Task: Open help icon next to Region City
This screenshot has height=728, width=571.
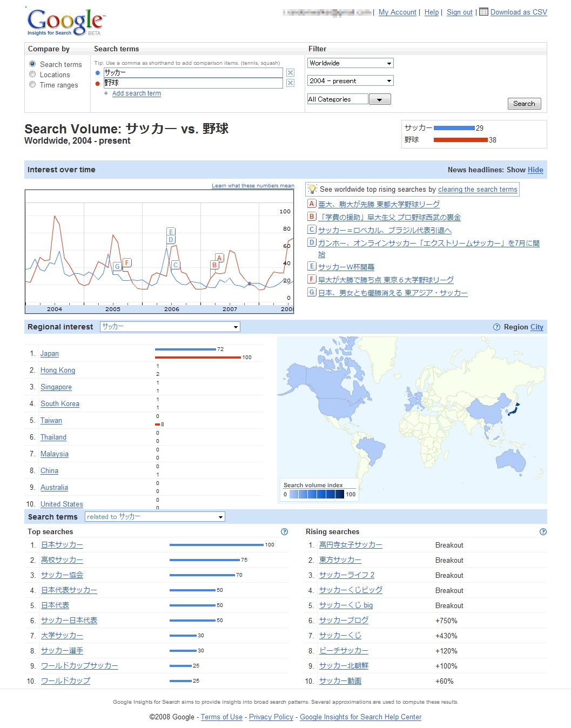Action: [496, 327]
